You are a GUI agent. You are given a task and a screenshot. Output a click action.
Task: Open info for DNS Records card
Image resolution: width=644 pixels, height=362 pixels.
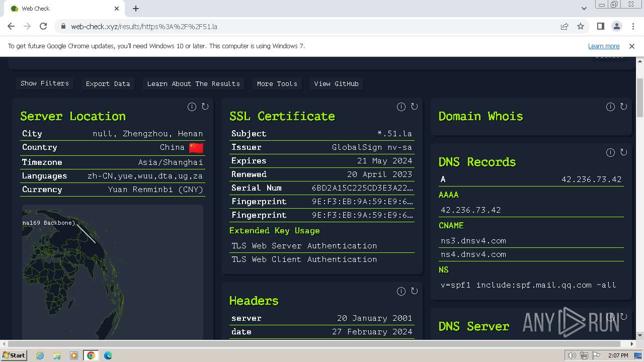pyautogui.click(x=610, y=152)
